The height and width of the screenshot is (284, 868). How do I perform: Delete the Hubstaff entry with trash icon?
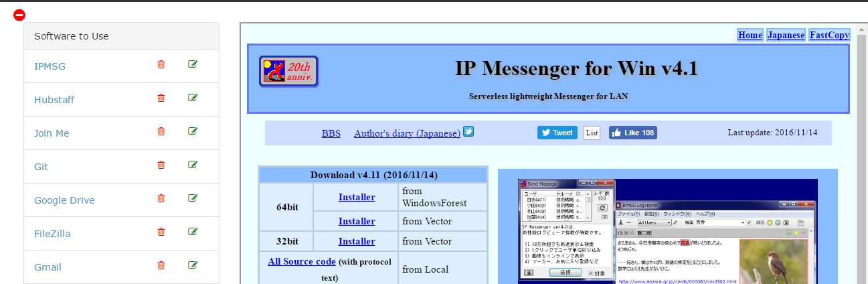161,98
